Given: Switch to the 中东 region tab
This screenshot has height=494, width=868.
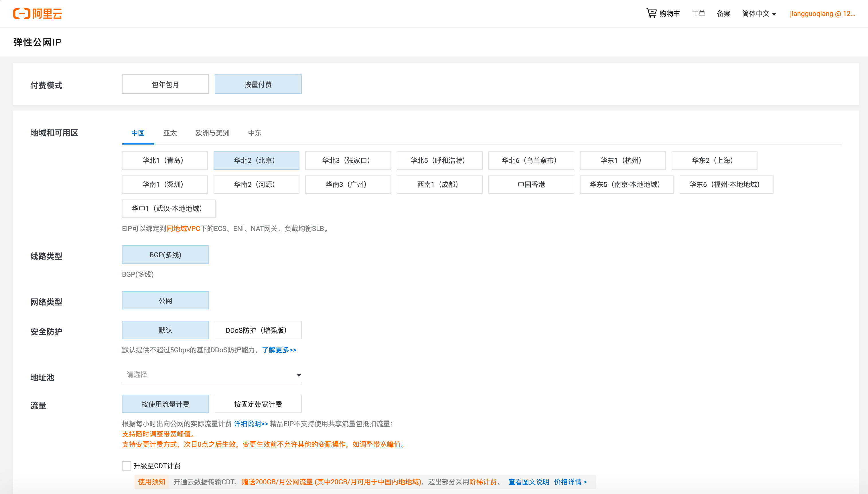Looking at the screenshot, I should click(x=255, y=133).
